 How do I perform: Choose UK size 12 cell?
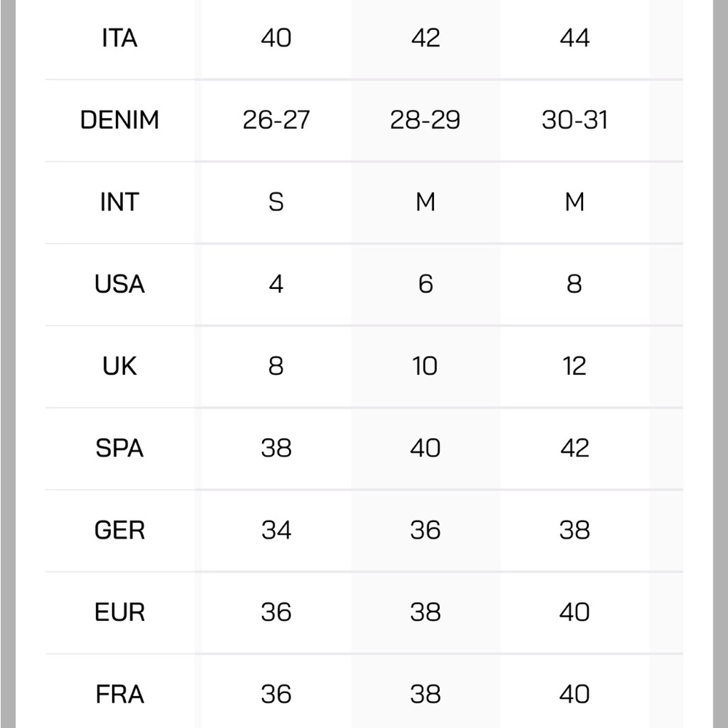[x=575, y=366]
